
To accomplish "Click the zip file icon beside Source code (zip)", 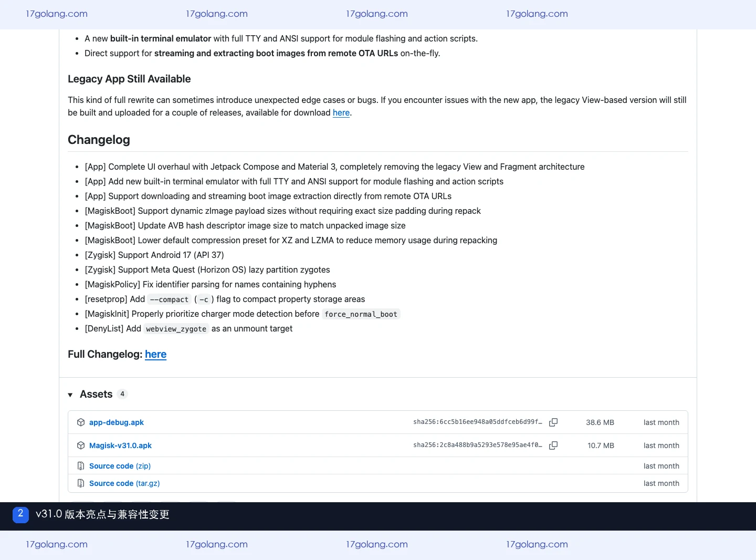I will pyautogui.click(x=81, y=466).
